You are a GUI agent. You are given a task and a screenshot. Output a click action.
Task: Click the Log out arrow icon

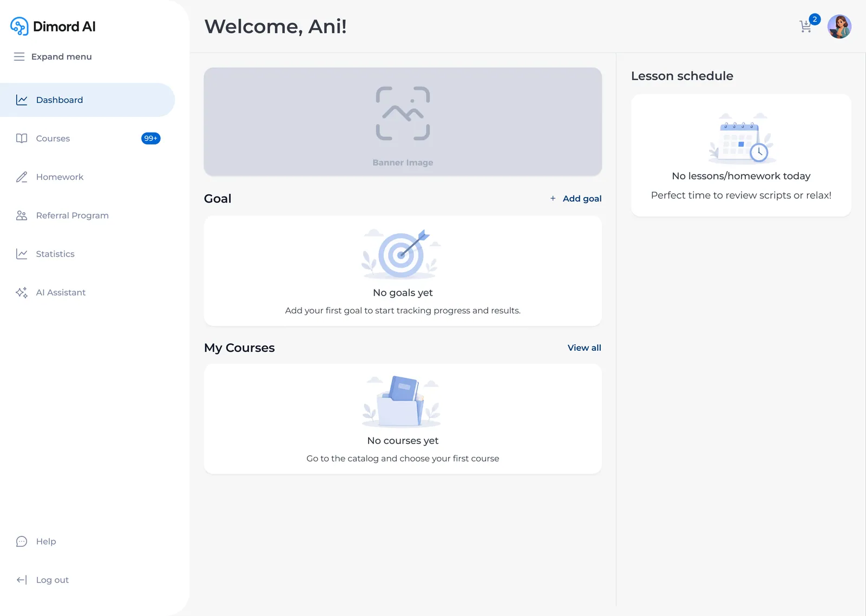tap(22, 580)
